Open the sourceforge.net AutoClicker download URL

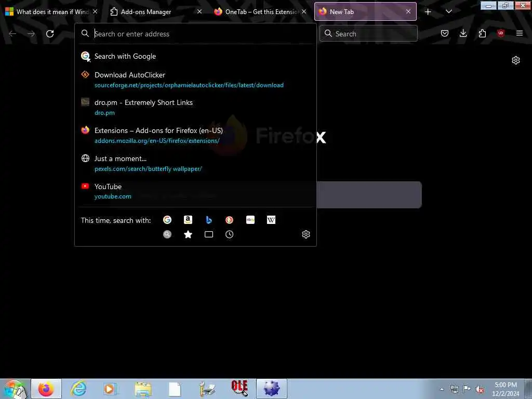(x=189, y=85)
